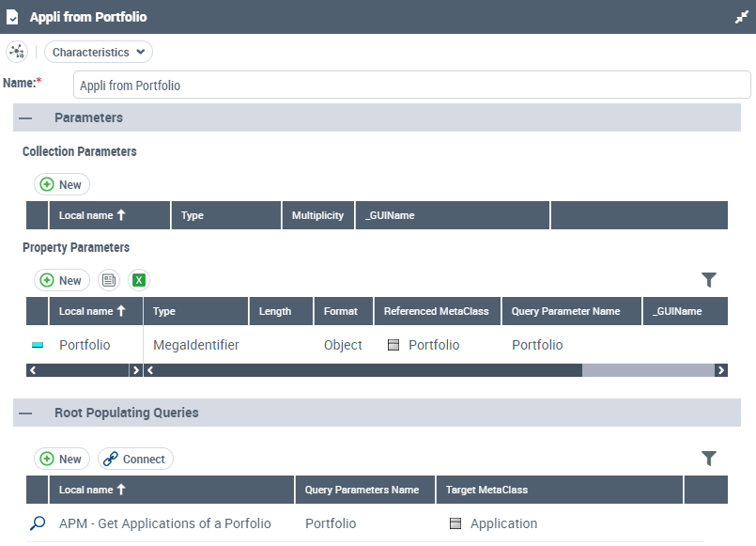Open the Characteristics dropdown

pos(99,53)
